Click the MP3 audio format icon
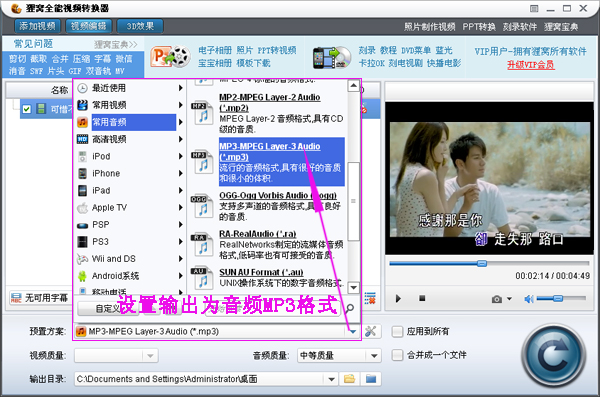The image size is (600, 397). point(202,162)
